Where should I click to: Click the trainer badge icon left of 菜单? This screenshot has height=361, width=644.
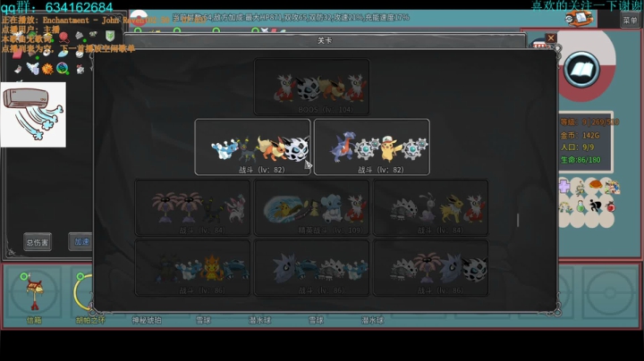580,19
